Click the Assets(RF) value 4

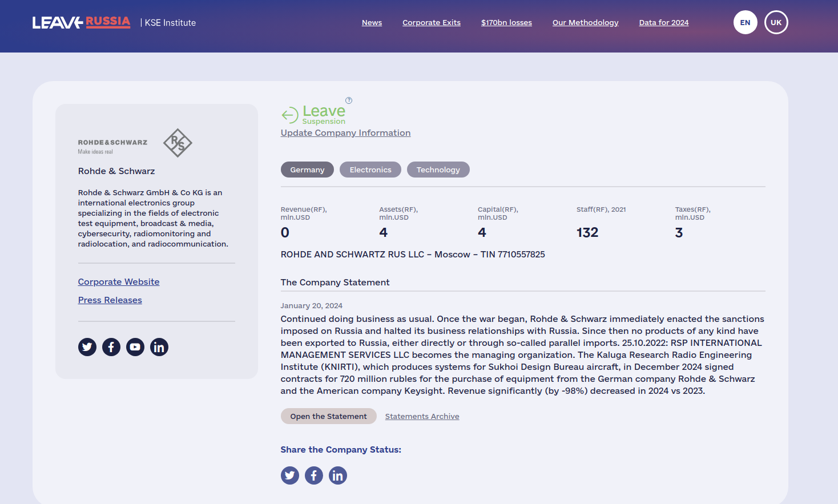[384, 232]
